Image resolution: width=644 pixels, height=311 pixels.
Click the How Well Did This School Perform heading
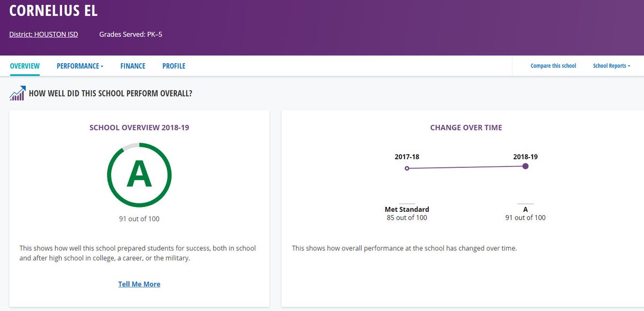(111, 93)
